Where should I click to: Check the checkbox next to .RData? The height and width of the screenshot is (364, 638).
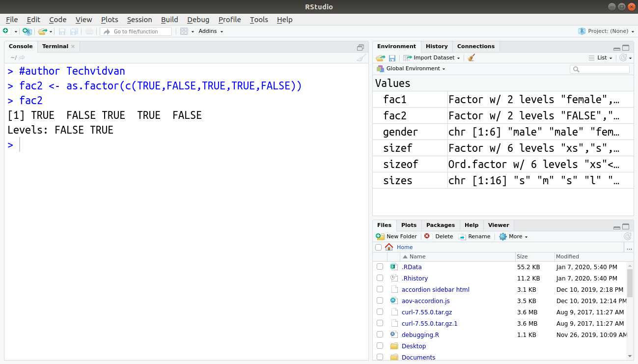[380, 267]
